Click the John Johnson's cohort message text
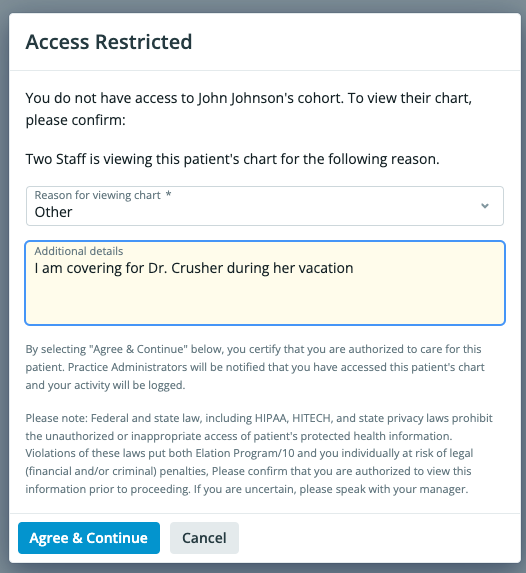This screenshot has height=573, width=526. [x=249, y=109]
